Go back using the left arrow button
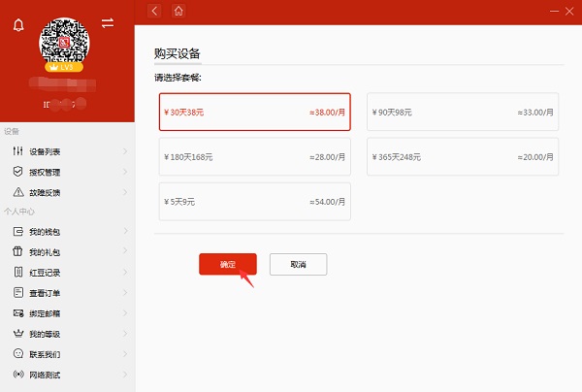The image size is (582, 392). [x=154, y=11]
